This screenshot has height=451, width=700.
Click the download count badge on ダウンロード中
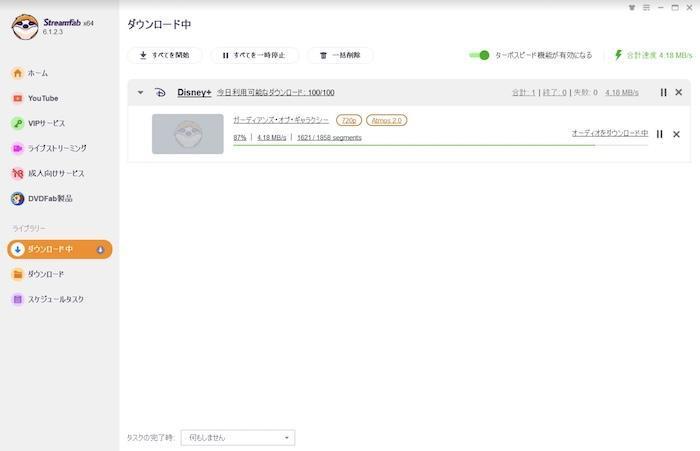click(x=100, y=250)
